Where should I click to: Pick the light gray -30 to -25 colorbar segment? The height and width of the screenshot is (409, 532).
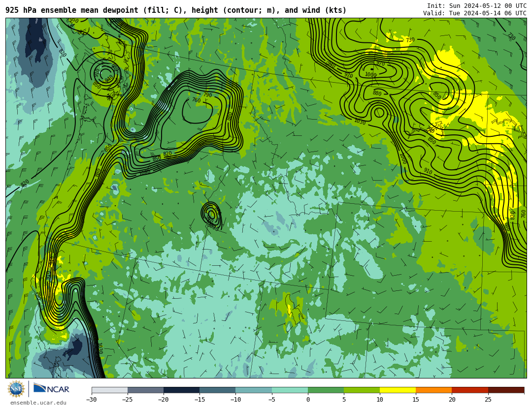pos(109,390)
